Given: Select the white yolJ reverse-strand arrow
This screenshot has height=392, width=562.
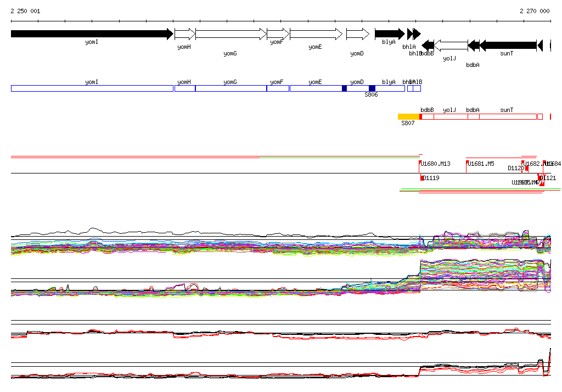Looking at the screenshot, I should click(451, 46).
